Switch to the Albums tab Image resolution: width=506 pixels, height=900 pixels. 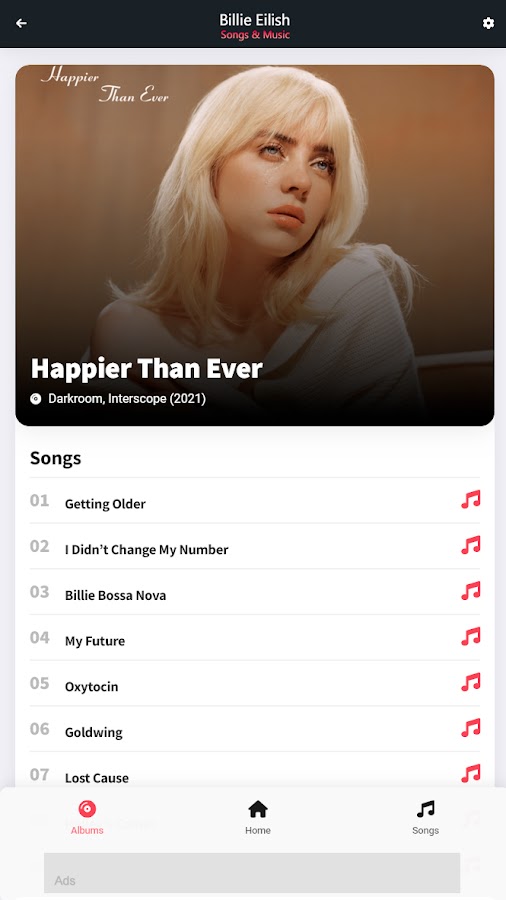click(87, 818)
